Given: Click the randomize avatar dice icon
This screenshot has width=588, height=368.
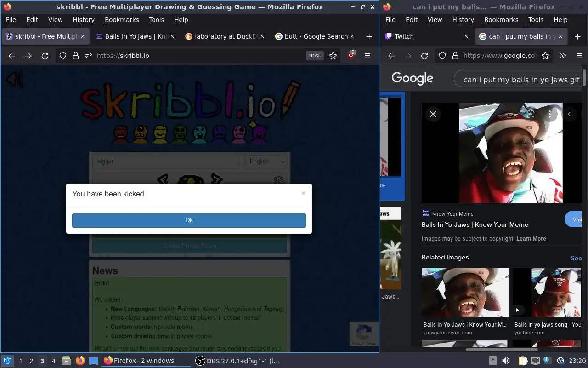Looking at the screenshot, I should [278, 180].
